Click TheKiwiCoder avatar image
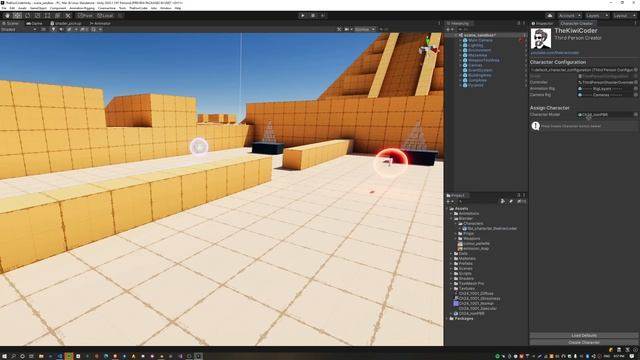 tap(540, 39)
